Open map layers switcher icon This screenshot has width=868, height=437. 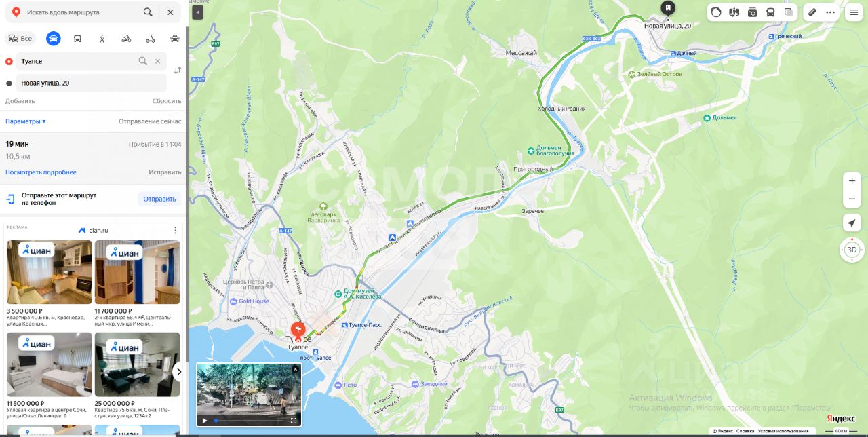tap(788, 12)
